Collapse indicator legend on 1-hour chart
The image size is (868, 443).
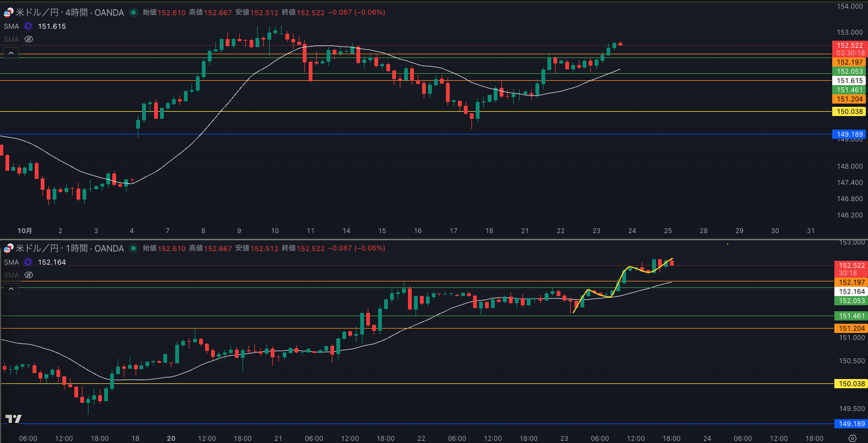point(11,289)
